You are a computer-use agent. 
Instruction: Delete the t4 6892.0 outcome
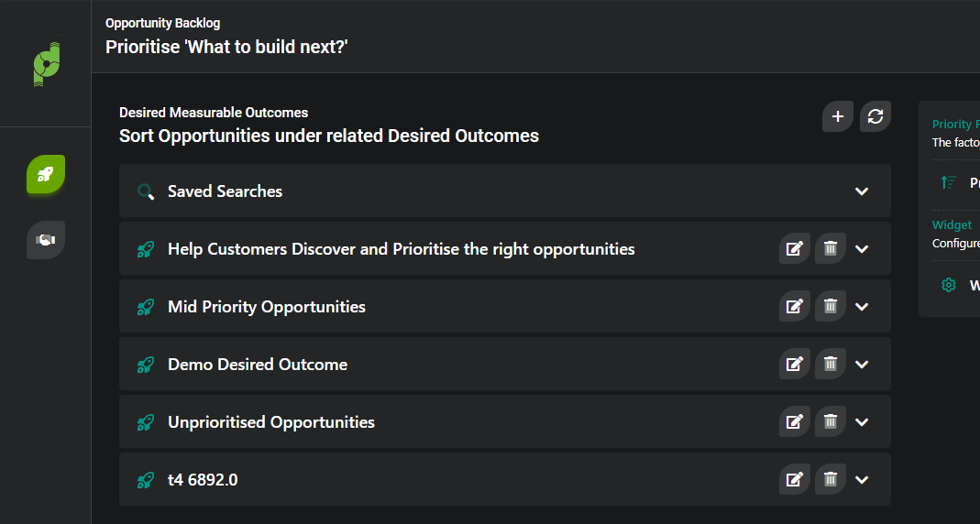[x=831, y=479]
